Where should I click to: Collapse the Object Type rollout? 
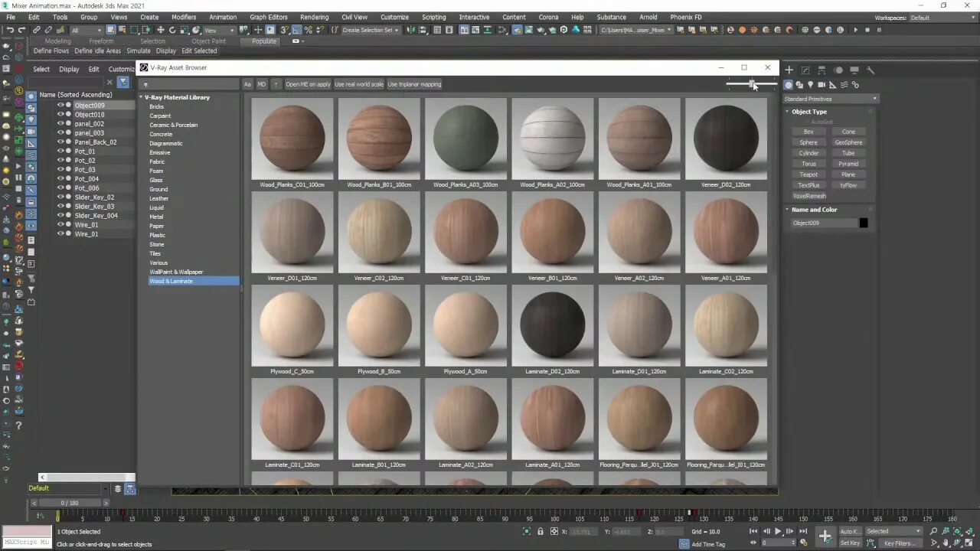[808, 112]
